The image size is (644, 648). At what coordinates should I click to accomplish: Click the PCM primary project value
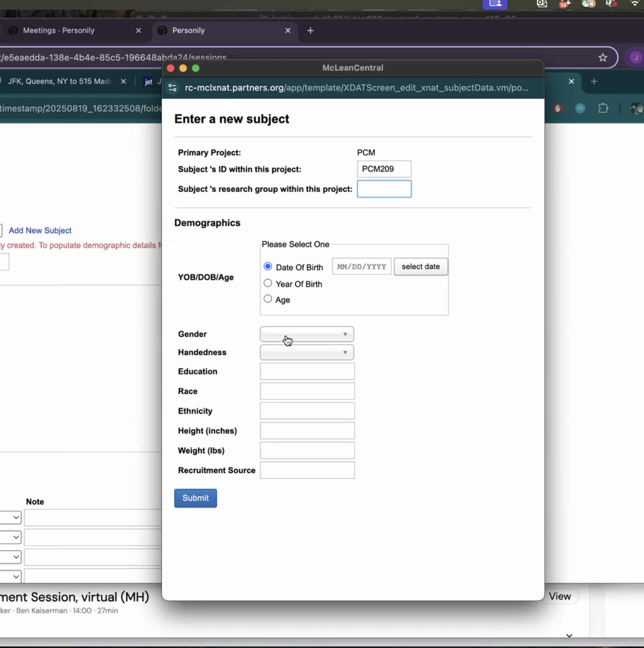pos(366,152)
